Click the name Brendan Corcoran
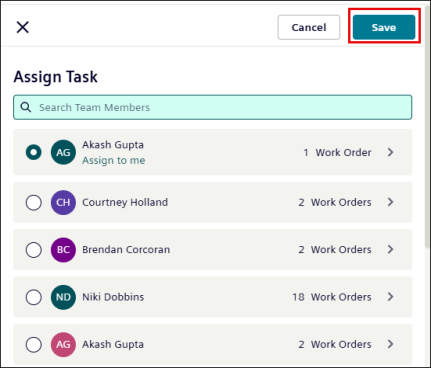The width and height of the screenshot is (431, 368). (x=126, y=250)
